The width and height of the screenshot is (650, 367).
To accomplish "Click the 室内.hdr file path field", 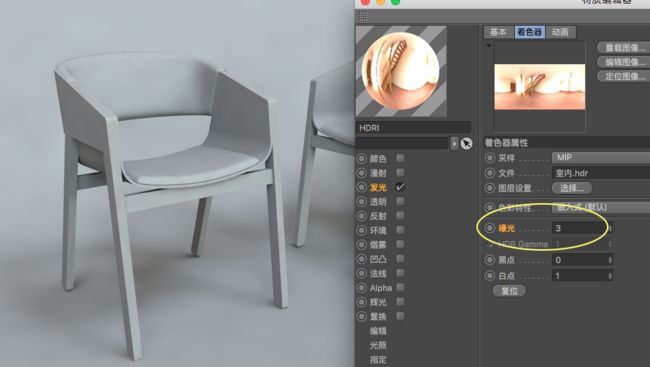I will coord(601,173).
